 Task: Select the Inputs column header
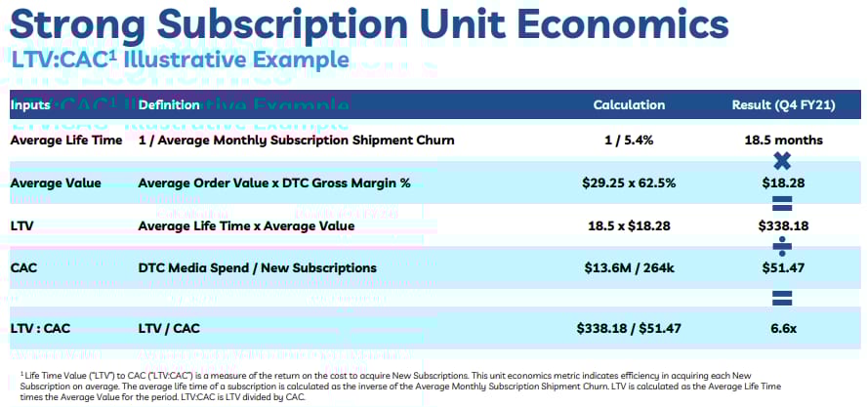30,104
